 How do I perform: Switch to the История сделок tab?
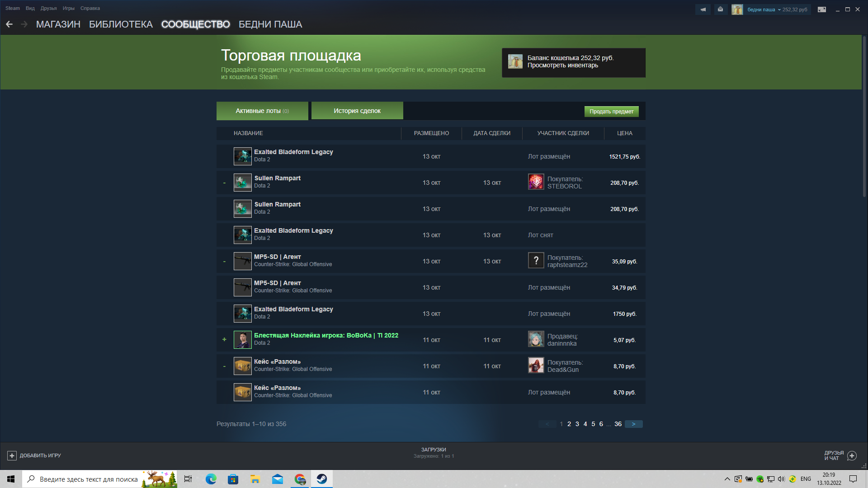point(357,110)
